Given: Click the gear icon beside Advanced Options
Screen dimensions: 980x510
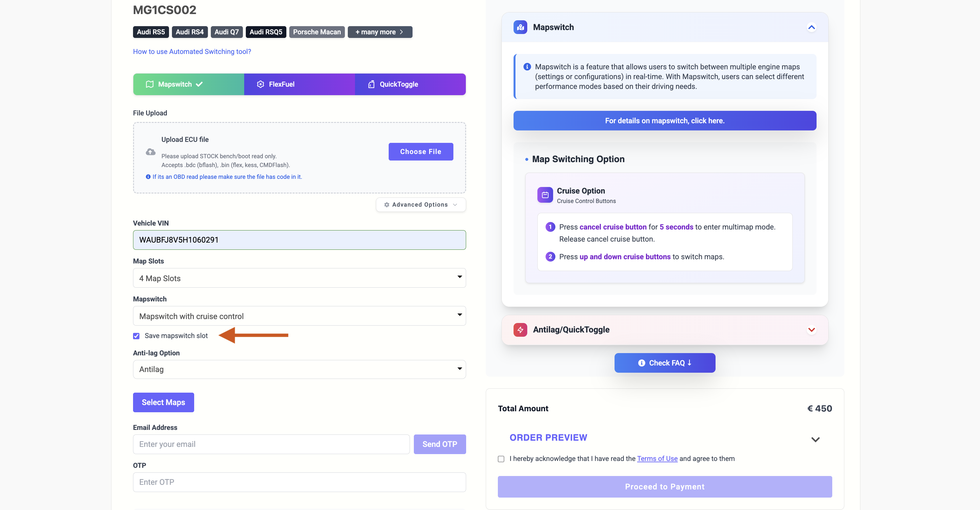Looking at the screenshot, I should 386,205.
